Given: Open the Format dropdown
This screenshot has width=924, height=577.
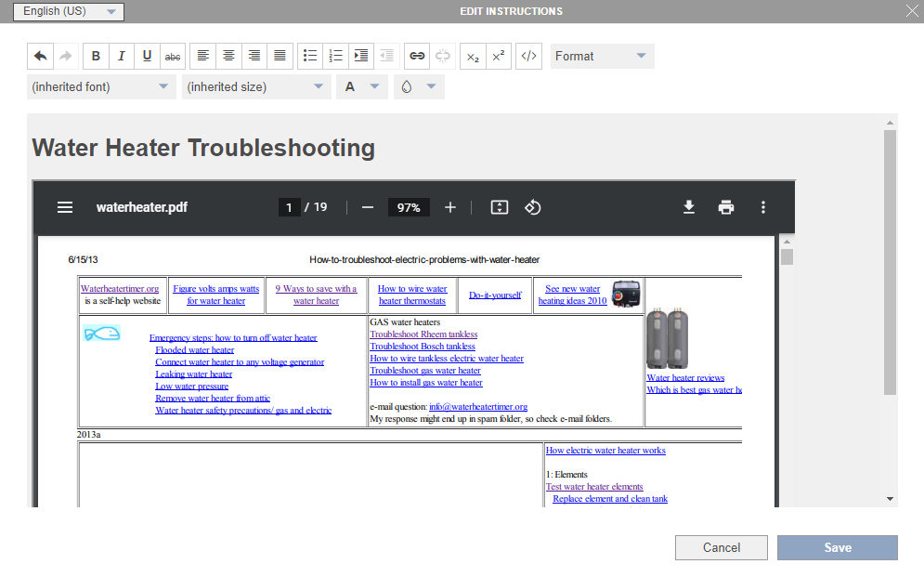Looking at the screenshot, I should coord(602,56).
